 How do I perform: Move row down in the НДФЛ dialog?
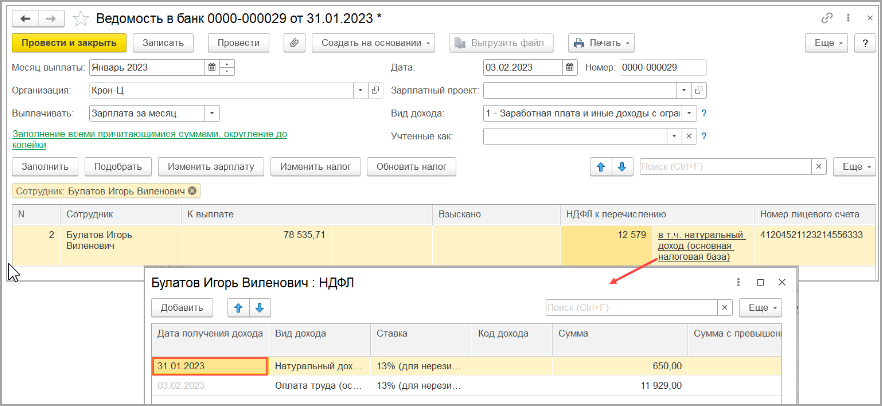[259, 308]
